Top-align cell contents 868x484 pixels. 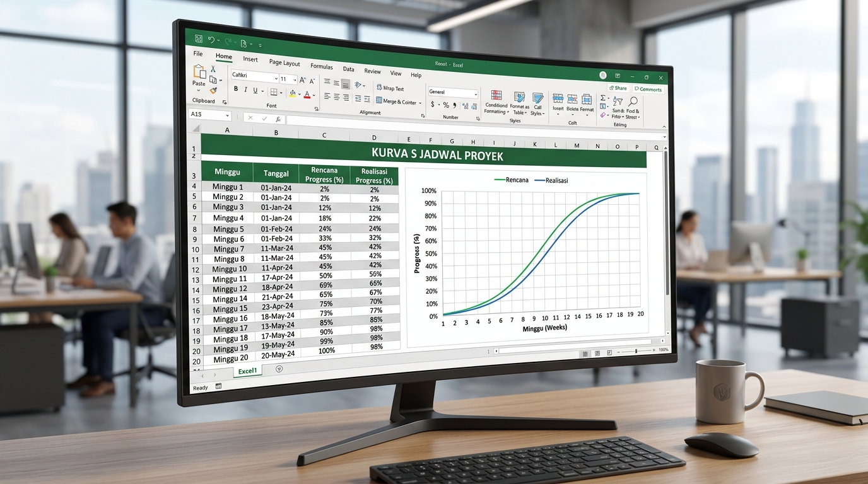tap(327, 81)
